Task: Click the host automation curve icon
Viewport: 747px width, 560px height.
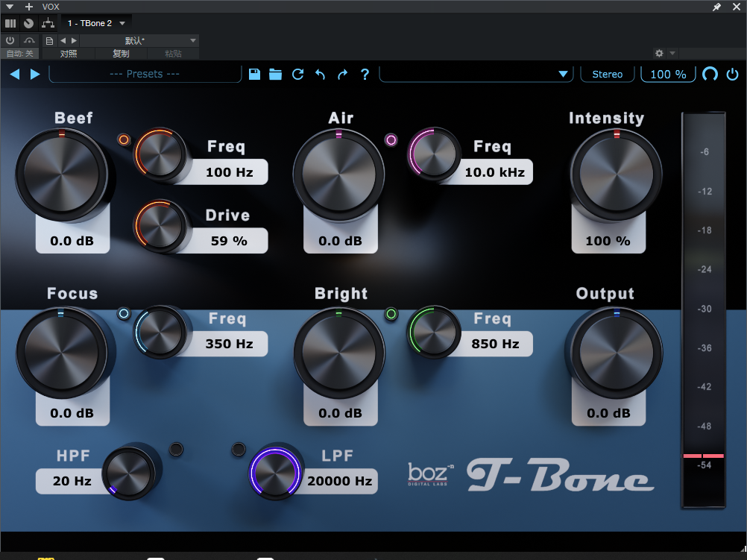Action: click(x=29, y=40)
